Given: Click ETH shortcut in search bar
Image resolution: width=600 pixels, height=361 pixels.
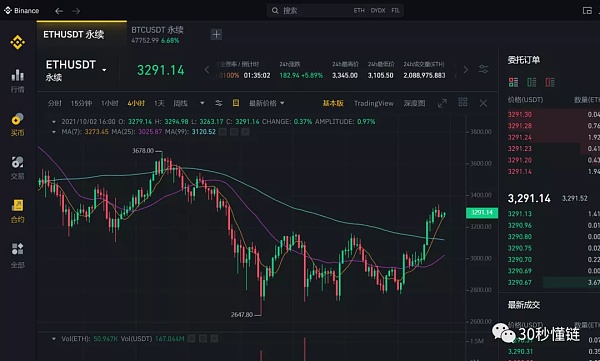Looking at the screenshot, I should (359, 11).
